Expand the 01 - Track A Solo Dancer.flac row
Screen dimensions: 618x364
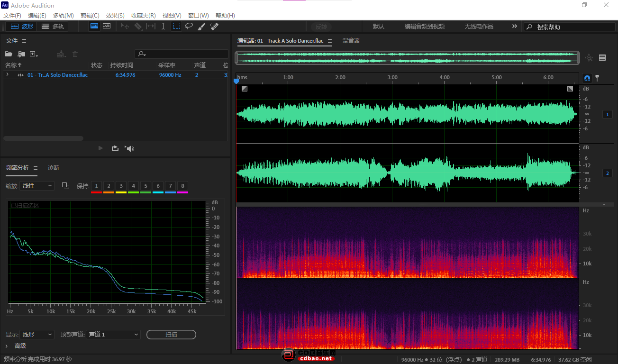coord(7,75)
